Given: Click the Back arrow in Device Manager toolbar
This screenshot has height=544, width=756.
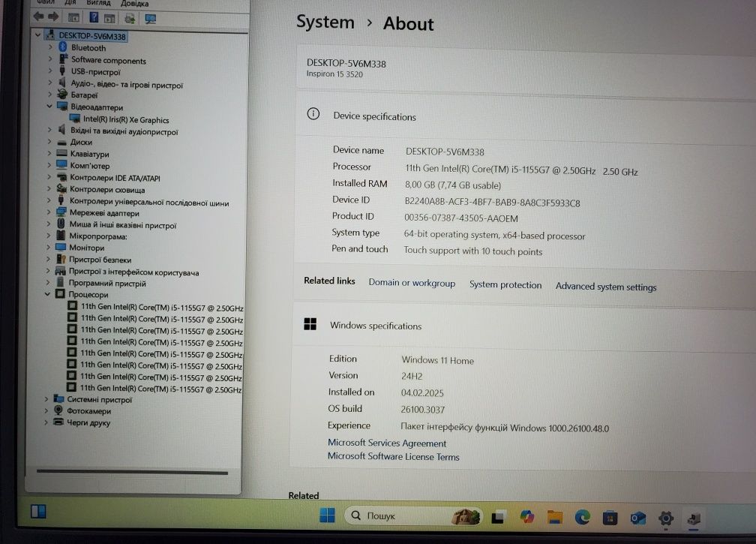Looking at the screenshot, I should [38, 17].
